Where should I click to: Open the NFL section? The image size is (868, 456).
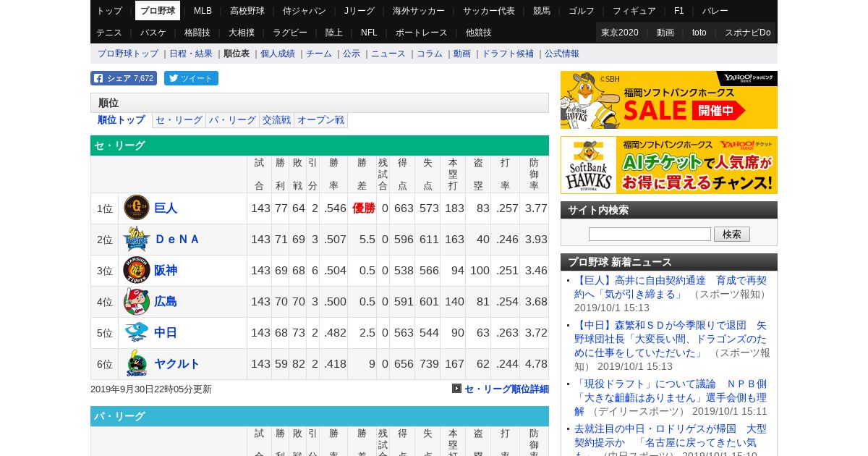click(x=369, y=33)
